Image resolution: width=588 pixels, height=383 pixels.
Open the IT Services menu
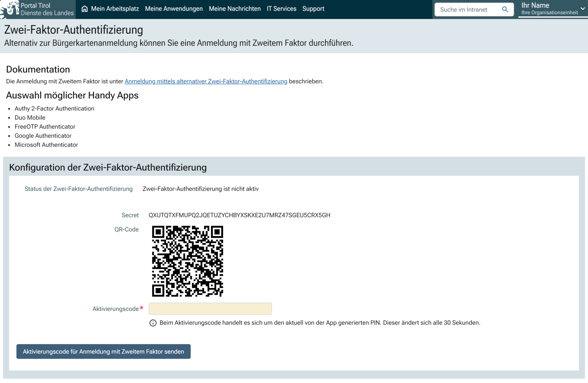click(x=282, y=9)
